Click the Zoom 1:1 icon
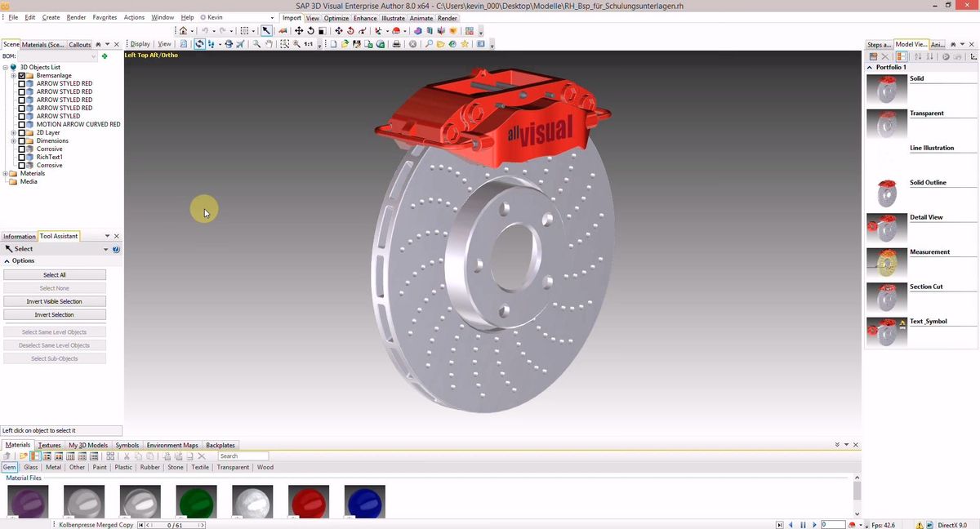This screenshot has width=980, height=529. 310,43
